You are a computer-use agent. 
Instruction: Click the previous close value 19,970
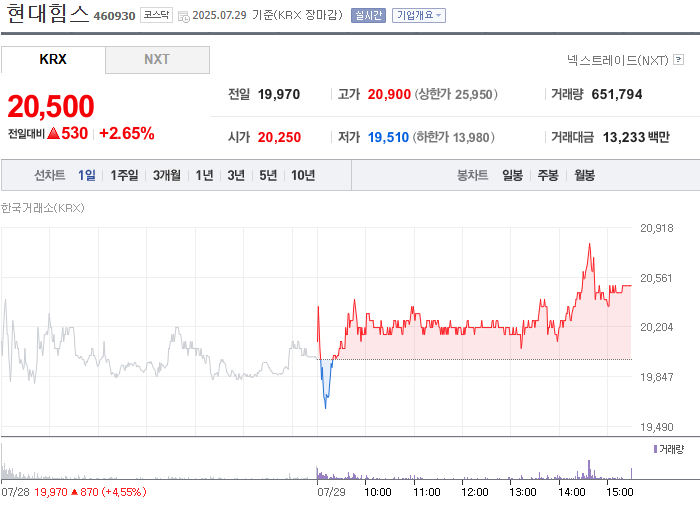279,94
